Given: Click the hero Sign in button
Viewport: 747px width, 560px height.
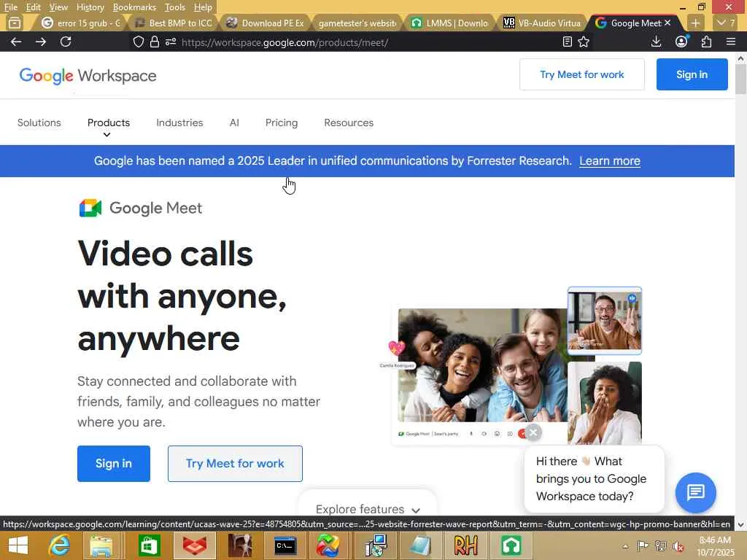Looking at the screenshot, I should click(113, 463).
